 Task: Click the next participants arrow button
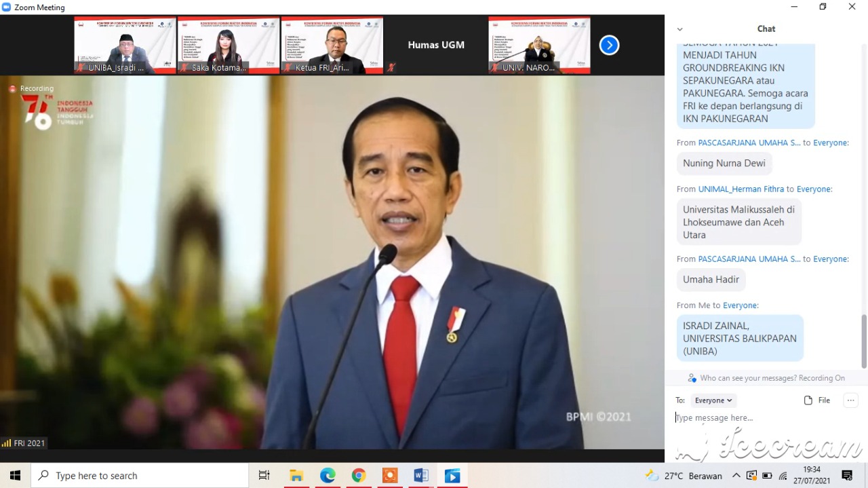[609, 45]
